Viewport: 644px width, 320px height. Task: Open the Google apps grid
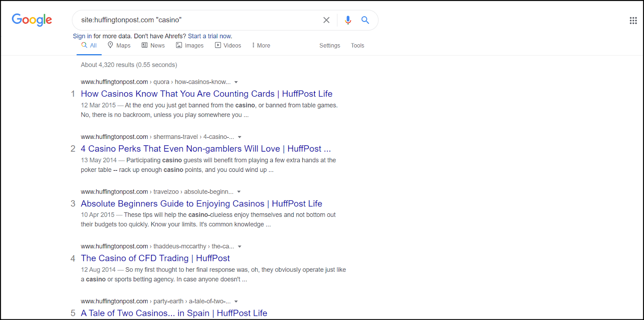[633, 21]
